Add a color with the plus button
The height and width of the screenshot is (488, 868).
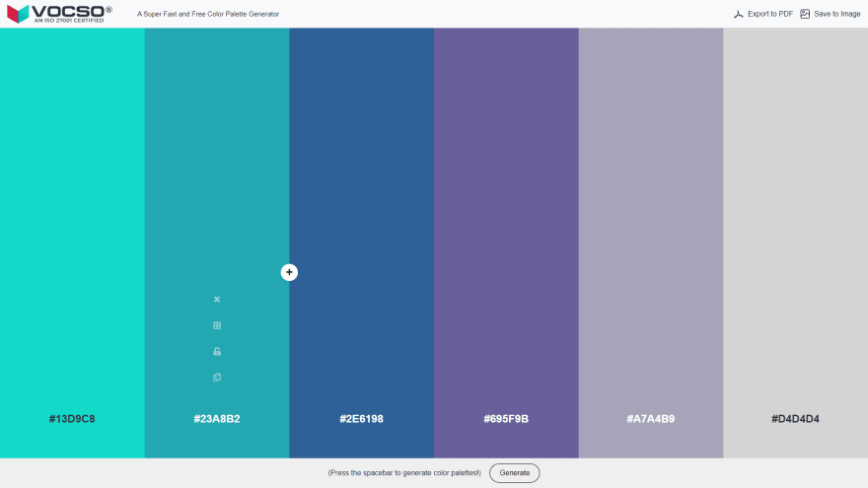(289, 272)
